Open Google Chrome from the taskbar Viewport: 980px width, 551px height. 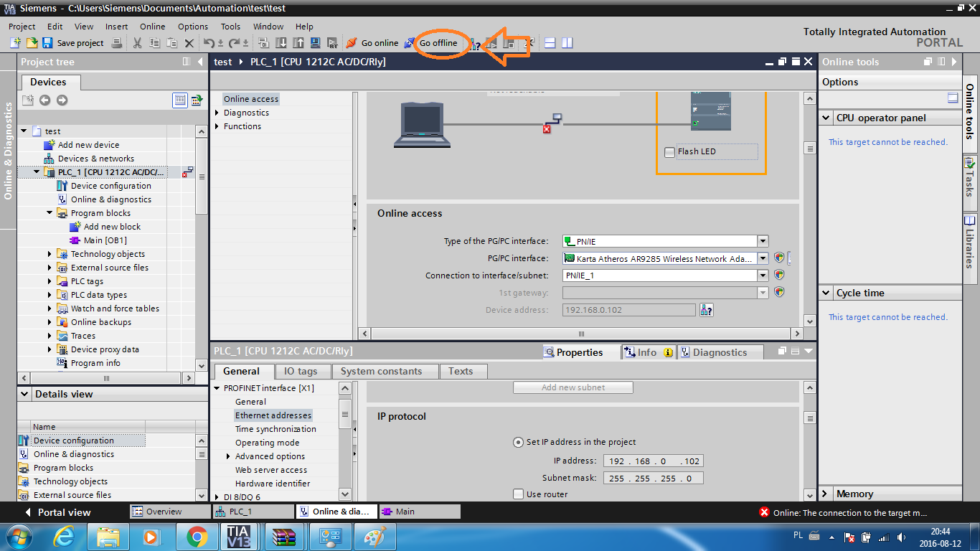click(x=197, y=536)
